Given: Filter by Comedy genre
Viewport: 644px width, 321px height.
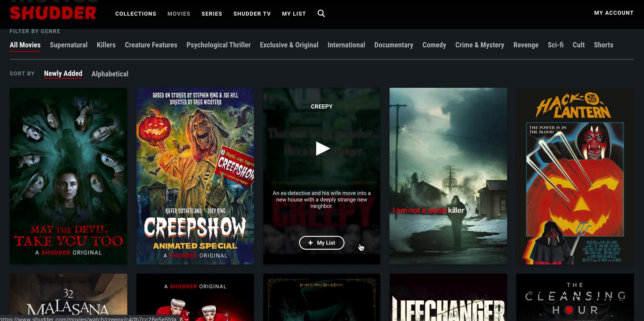Looking at the screenshot, I should click(434, 45).
